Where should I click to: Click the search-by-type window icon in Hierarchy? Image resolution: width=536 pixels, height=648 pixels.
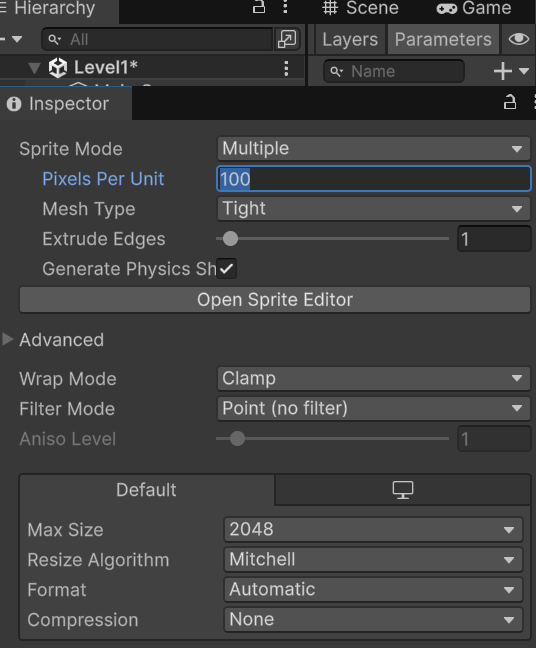point(287,39)
